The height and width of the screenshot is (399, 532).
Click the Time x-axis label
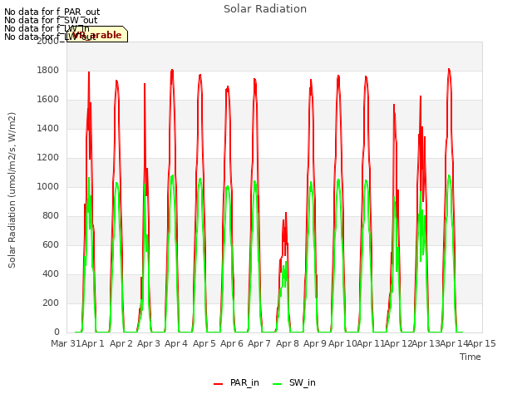(x=470, y=357)
